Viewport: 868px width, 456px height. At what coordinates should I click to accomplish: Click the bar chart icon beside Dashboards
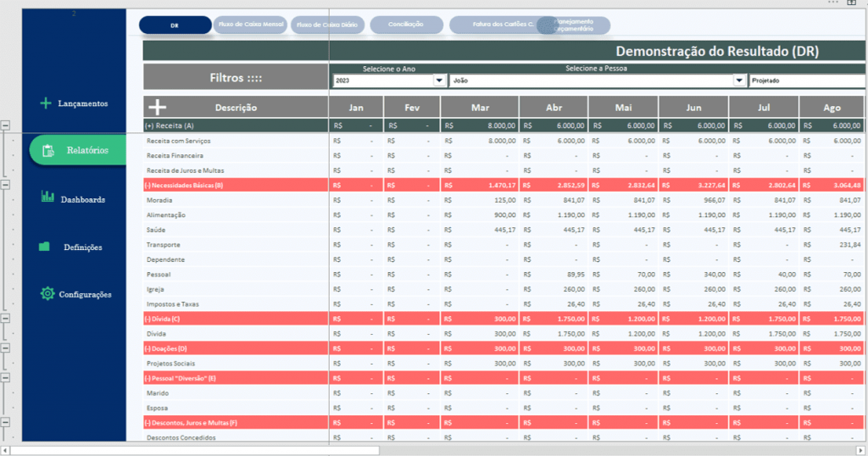tap(47, 197)
